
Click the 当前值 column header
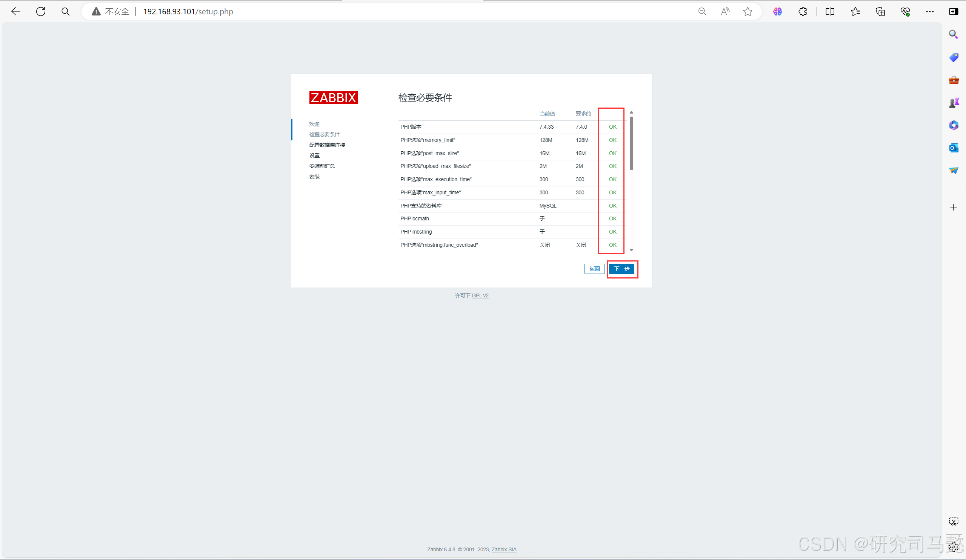[547, 114]
